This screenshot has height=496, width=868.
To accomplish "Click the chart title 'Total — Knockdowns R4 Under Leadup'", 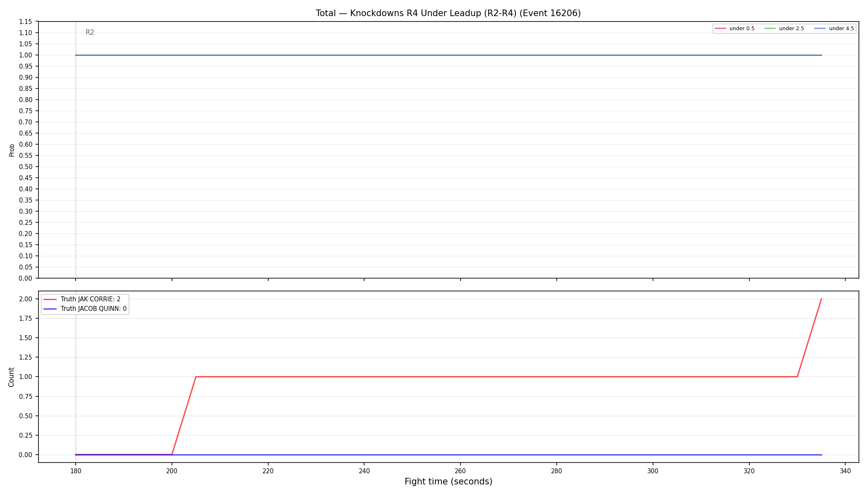I will click(448, 13).
